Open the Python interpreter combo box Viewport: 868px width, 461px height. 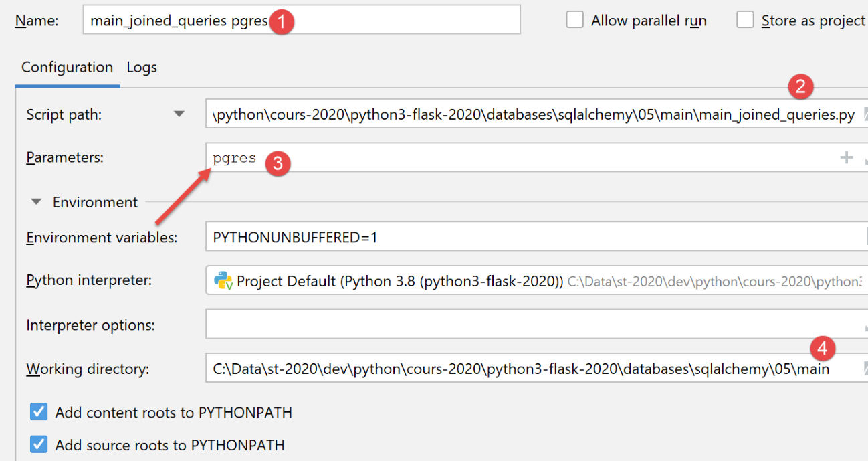(535, 281)
